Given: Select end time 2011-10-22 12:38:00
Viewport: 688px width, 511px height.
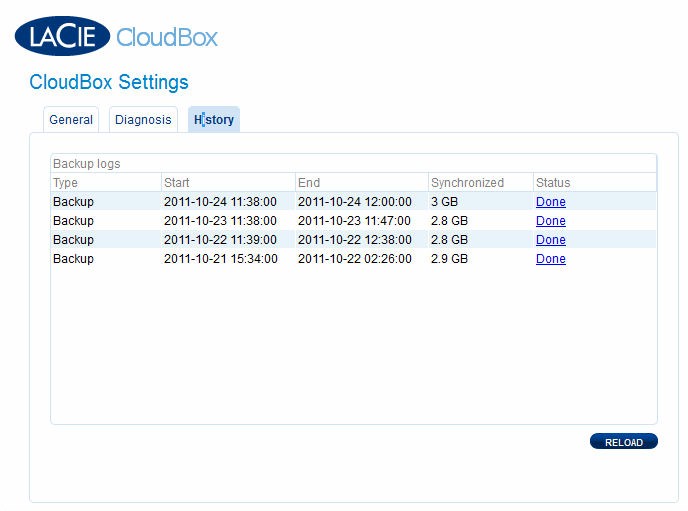Looking at the screenshot, I should click(355, 239).
